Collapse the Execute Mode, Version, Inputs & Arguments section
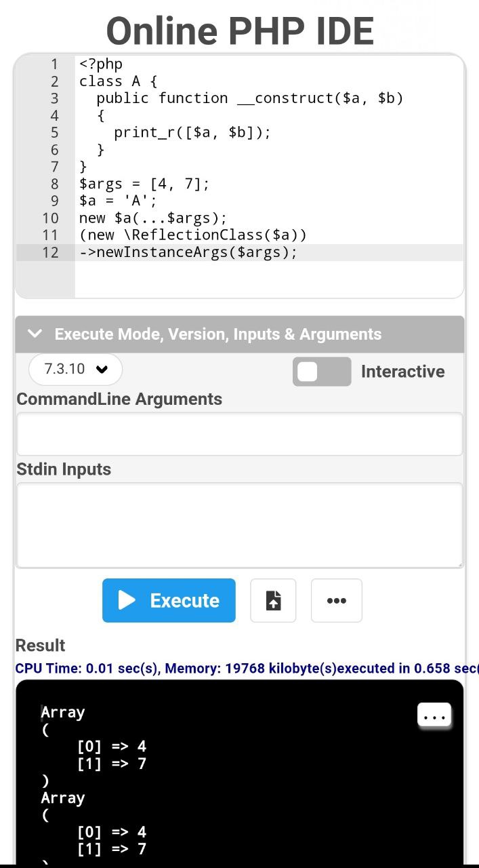 (240, 334)
